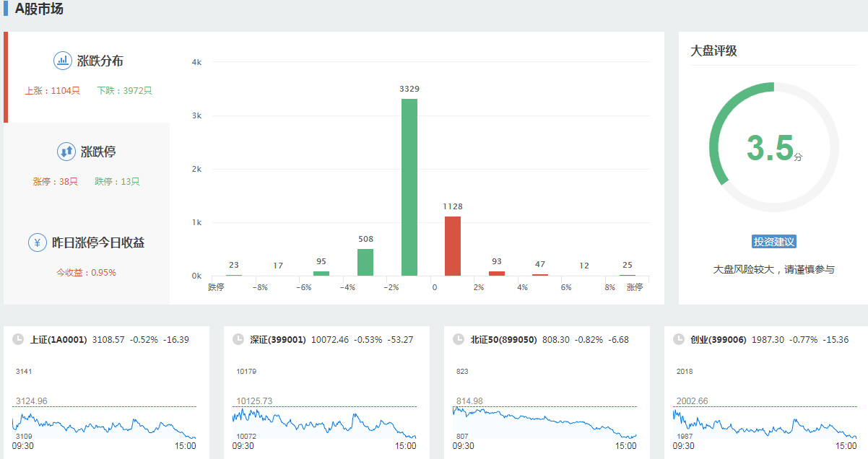Click the 涨跌分布 bar chart icon

click(63, 61)
